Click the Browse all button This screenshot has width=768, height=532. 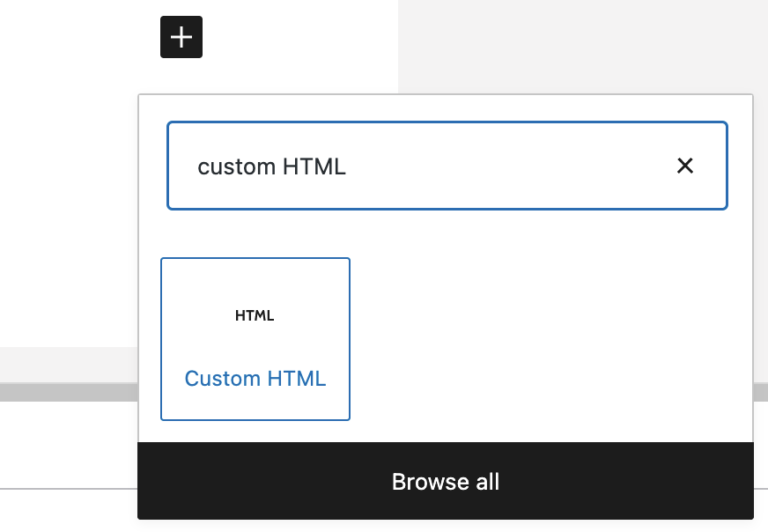(x=445, y=481)
